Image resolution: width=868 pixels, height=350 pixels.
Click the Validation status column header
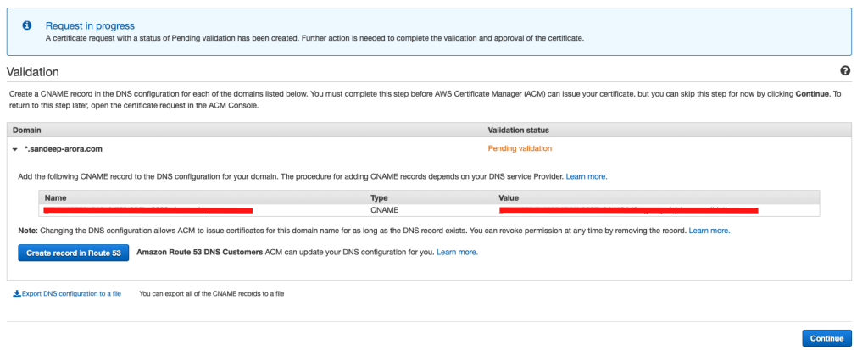tap(518, 131)
